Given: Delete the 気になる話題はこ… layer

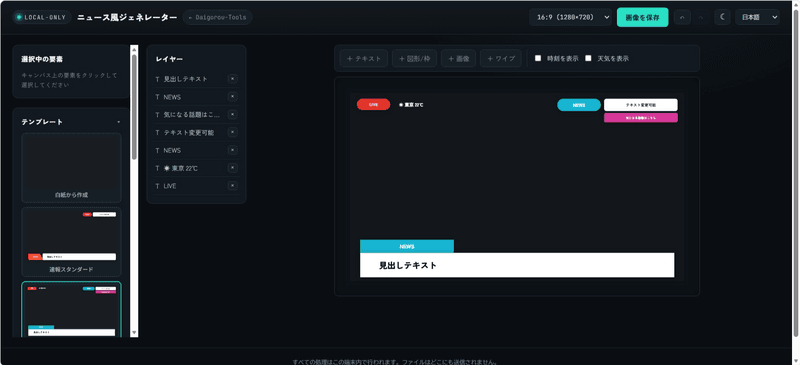Looking at the screenshot, I should coord(233,114).
